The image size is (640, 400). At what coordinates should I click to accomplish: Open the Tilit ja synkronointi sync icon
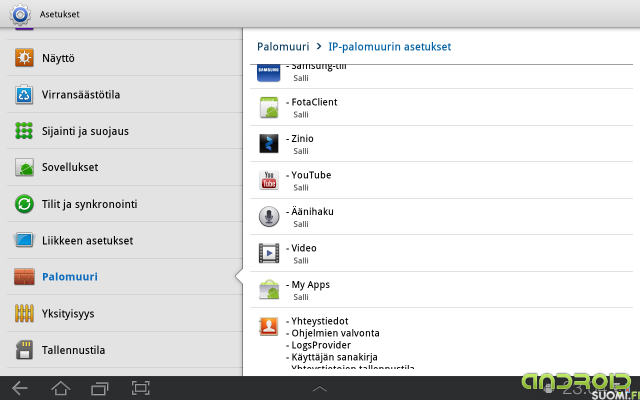click(x=24, y=204)
